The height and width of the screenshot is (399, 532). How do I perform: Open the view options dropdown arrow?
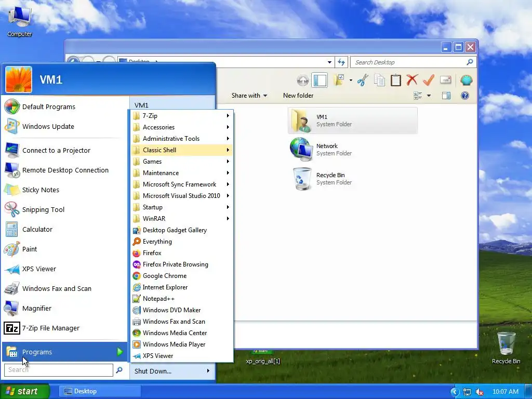coord(429,96)
